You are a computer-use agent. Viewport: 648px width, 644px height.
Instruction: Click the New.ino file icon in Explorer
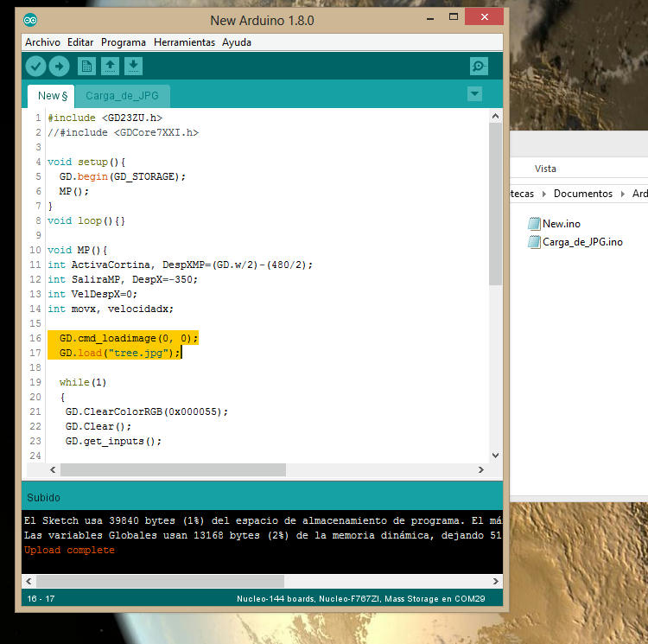(x=534, y=224)
